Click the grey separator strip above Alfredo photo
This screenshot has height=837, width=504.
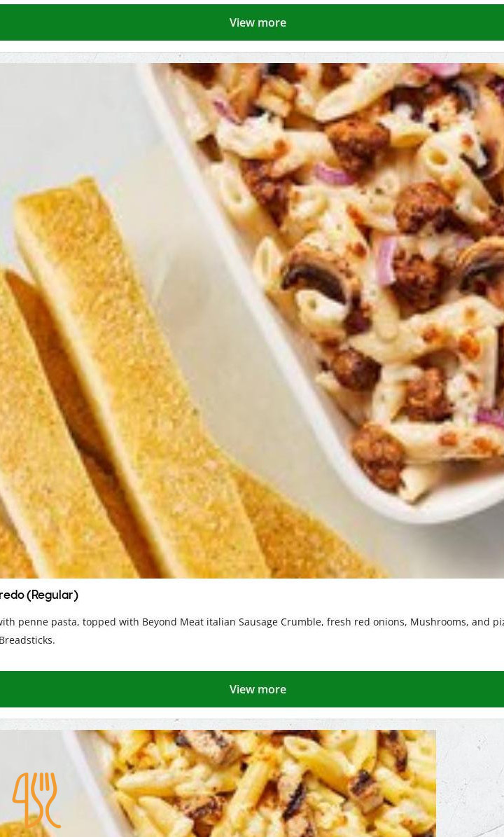point(252,57)
